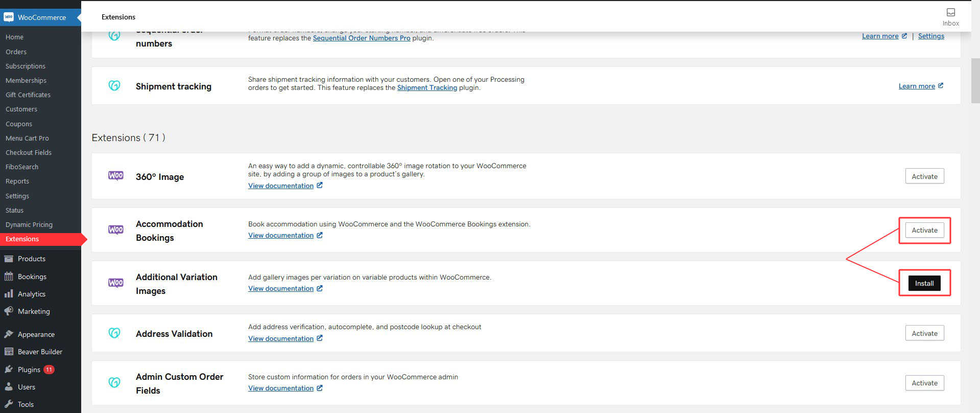Click external link icon after Additional Variation Images documentation
The width and height of the screenshot is (980, 413).
320,288
